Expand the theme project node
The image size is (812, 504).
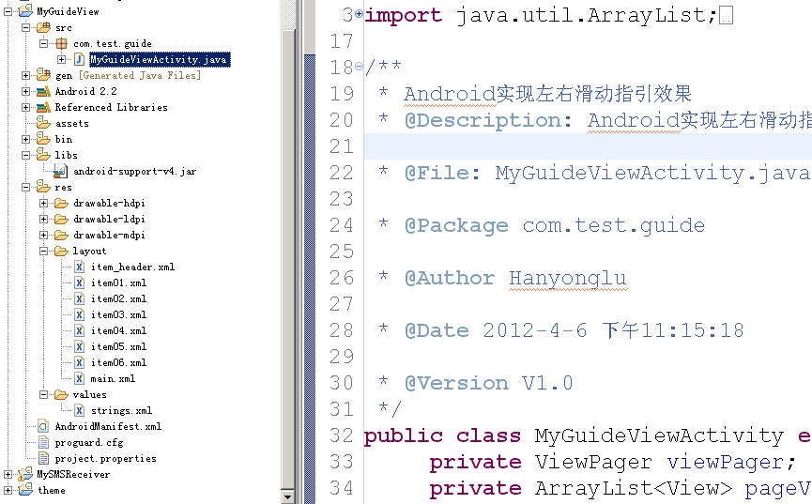tap(8, 490)
